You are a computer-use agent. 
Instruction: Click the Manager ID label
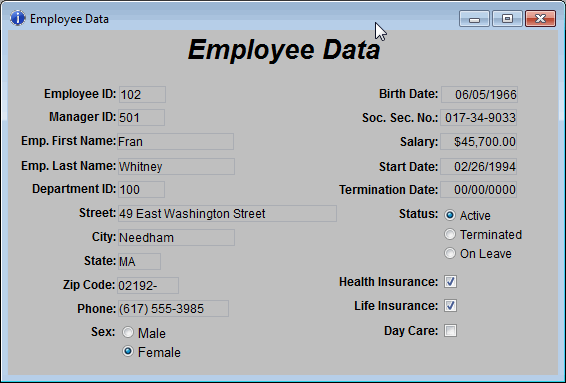pyautogui.click(x=83, y=117)
